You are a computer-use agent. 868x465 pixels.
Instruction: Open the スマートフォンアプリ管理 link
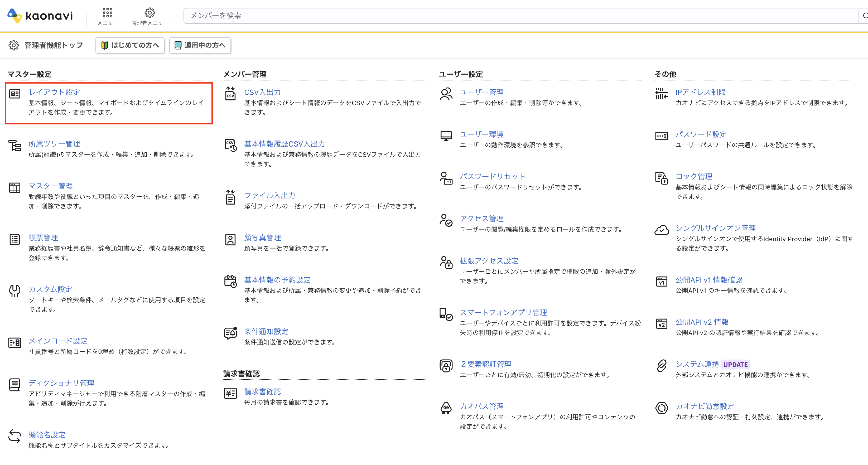click(503, 312)
